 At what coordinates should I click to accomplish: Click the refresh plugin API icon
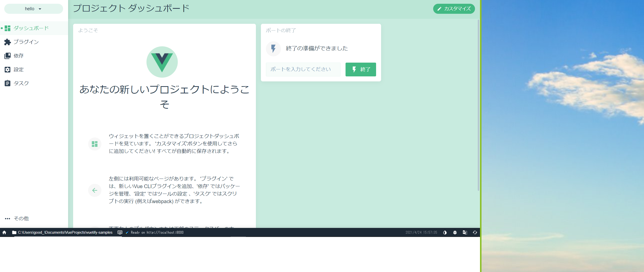pyautogui.click(x=475, y=232)
